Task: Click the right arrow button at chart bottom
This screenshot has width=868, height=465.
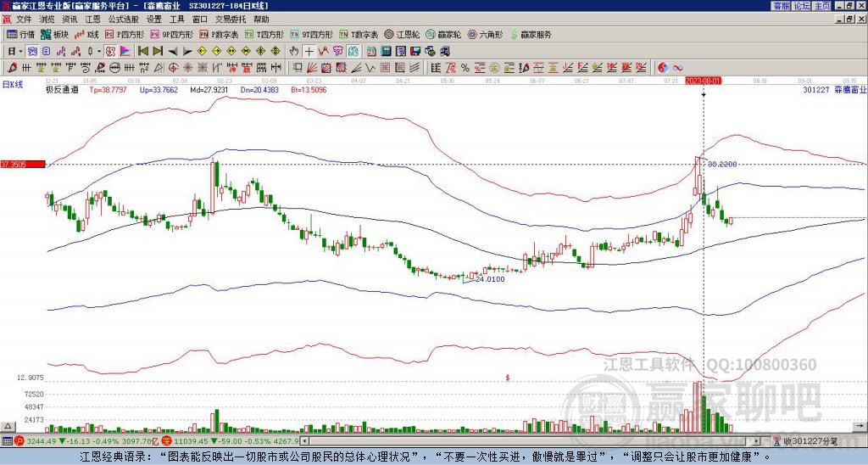Action: tap(860, 426)
